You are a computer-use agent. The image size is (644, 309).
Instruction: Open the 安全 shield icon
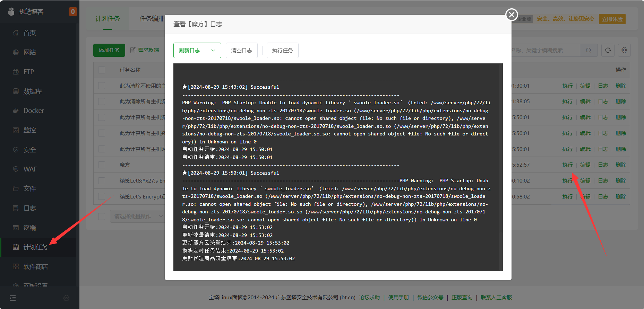[16, 150]
